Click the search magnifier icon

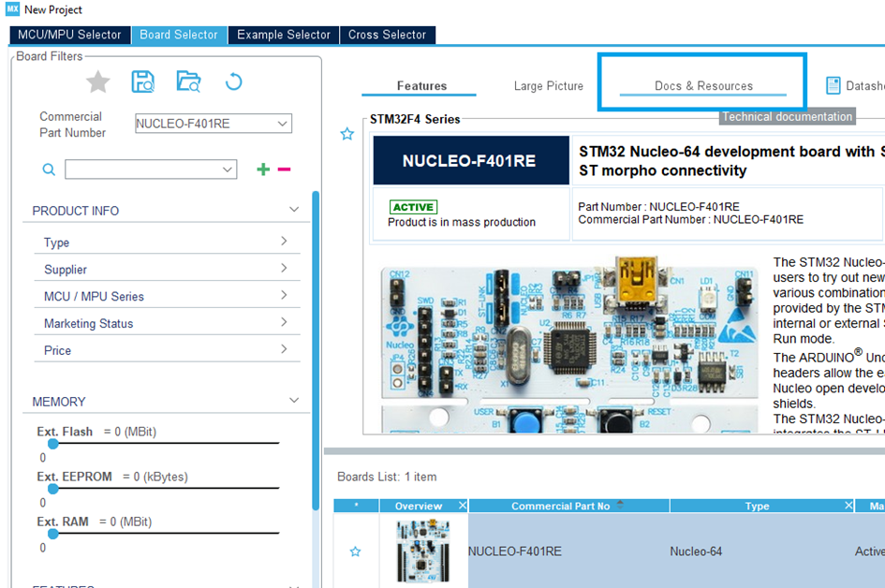click(x=49, y=169)
